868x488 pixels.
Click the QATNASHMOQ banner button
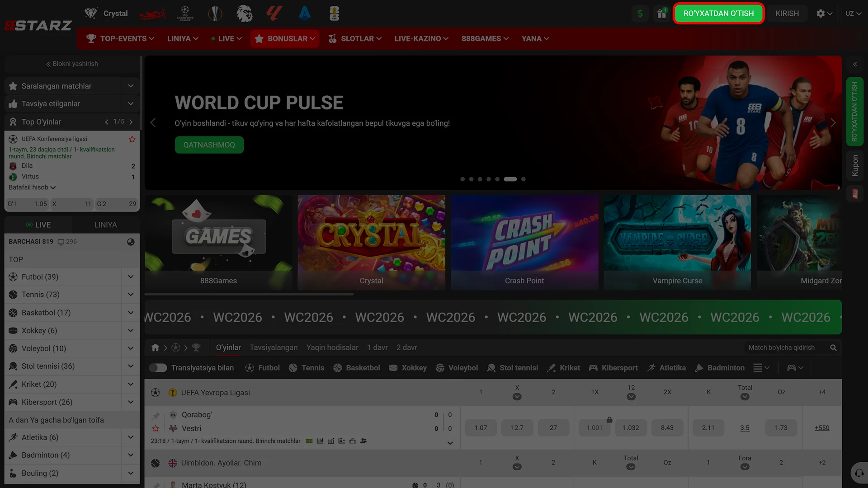(x=209, y=145)
